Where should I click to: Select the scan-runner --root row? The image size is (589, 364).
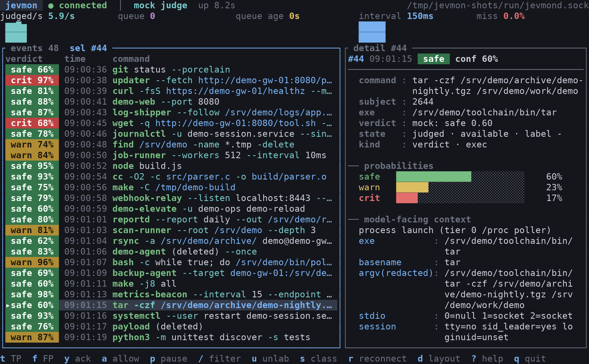(171, 230)
